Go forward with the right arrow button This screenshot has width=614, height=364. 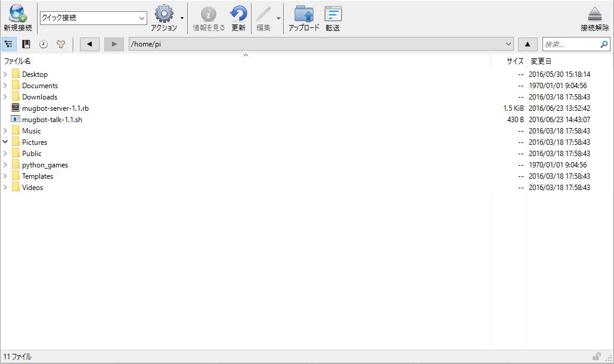click(114, 44)
